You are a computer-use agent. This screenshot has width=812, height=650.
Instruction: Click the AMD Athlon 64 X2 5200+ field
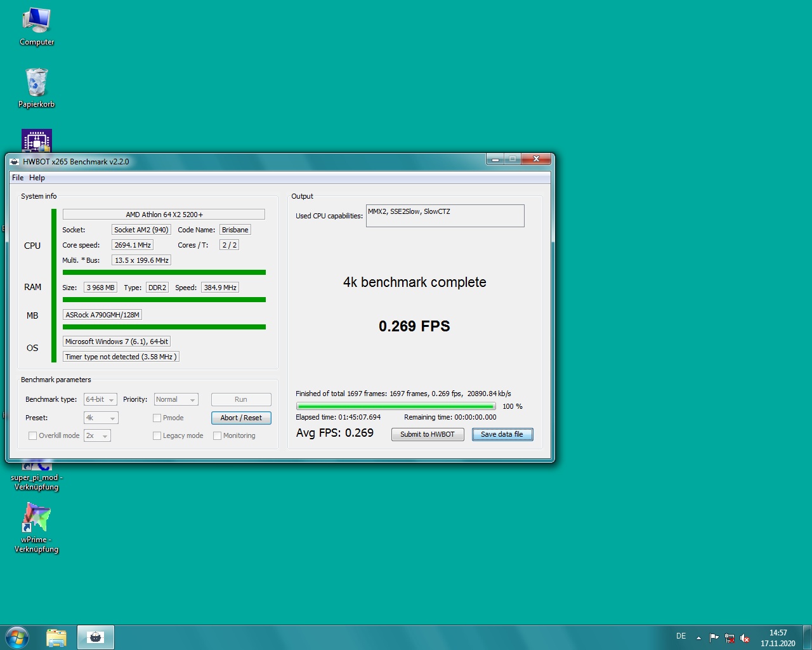point(164,215)
